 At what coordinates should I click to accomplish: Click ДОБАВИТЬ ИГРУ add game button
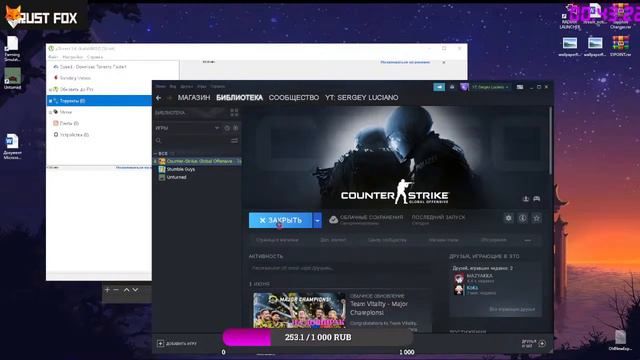(177, 344)
